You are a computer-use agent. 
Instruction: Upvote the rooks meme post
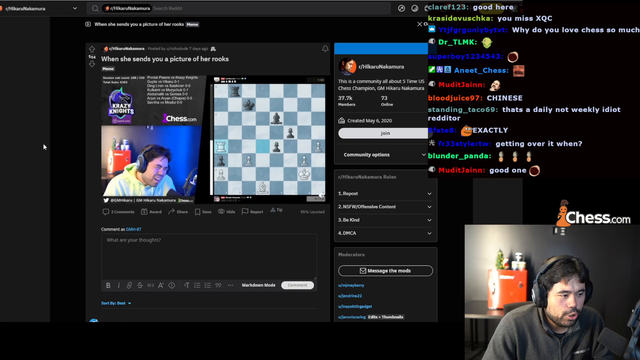[92, 49]
